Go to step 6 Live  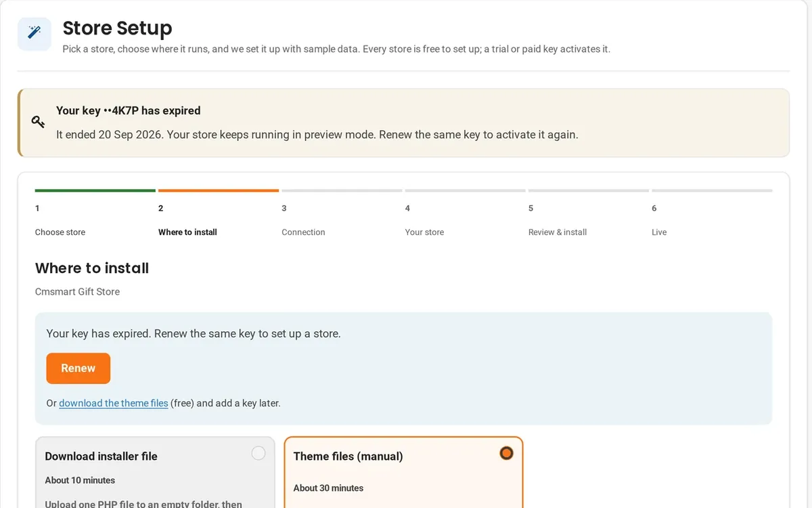pyautogui.click(x=712, y=214)
